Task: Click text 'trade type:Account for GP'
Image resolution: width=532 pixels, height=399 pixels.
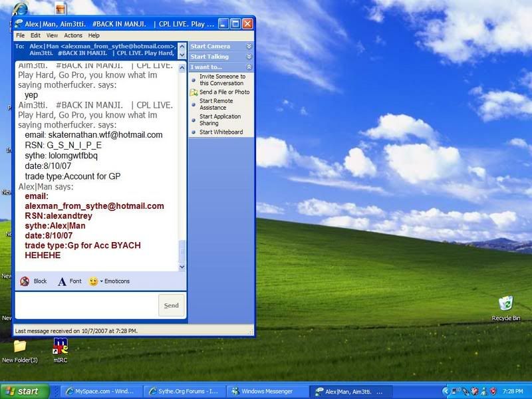Action: pos(72,176)
